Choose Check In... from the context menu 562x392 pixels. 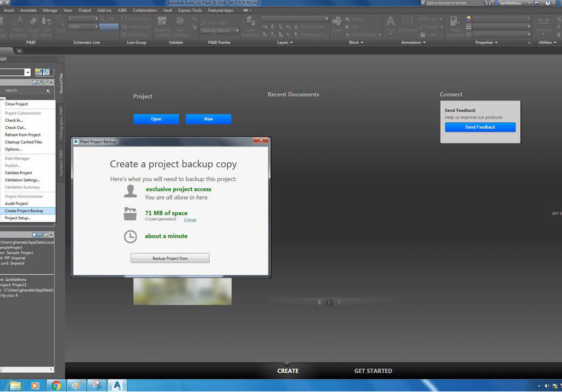pos(27,121)
